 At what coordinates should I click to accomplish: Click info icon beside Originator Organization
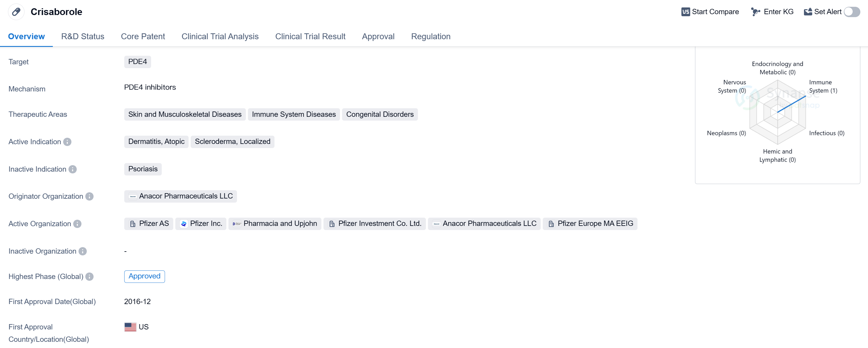89,196
